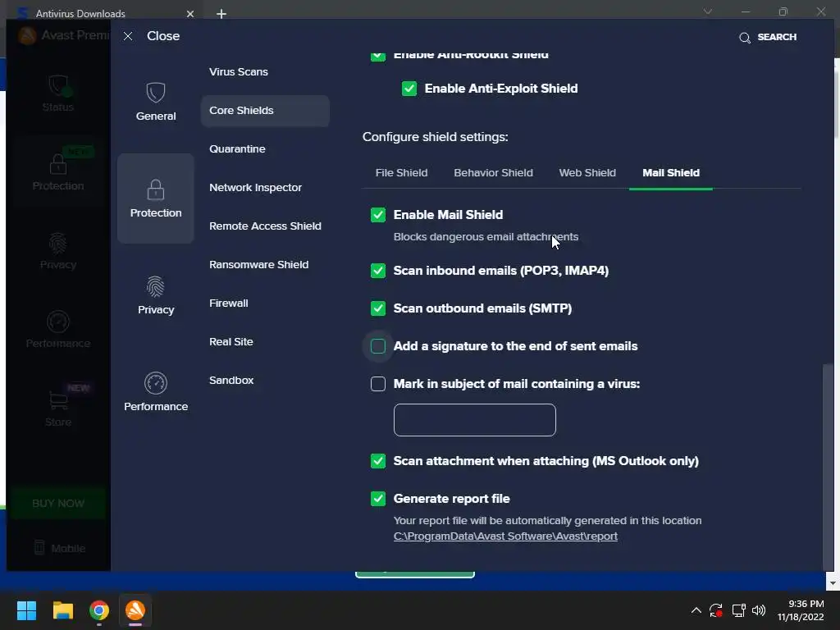840x630 pixels.
Task: Switch to the File Shield tab
Action: coord(401,172)
